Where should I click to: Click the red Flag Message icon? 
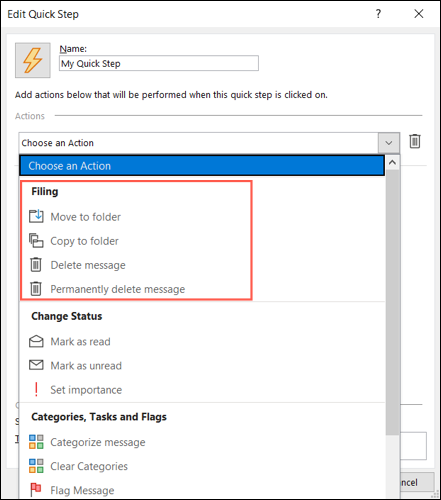coord(36,490)
